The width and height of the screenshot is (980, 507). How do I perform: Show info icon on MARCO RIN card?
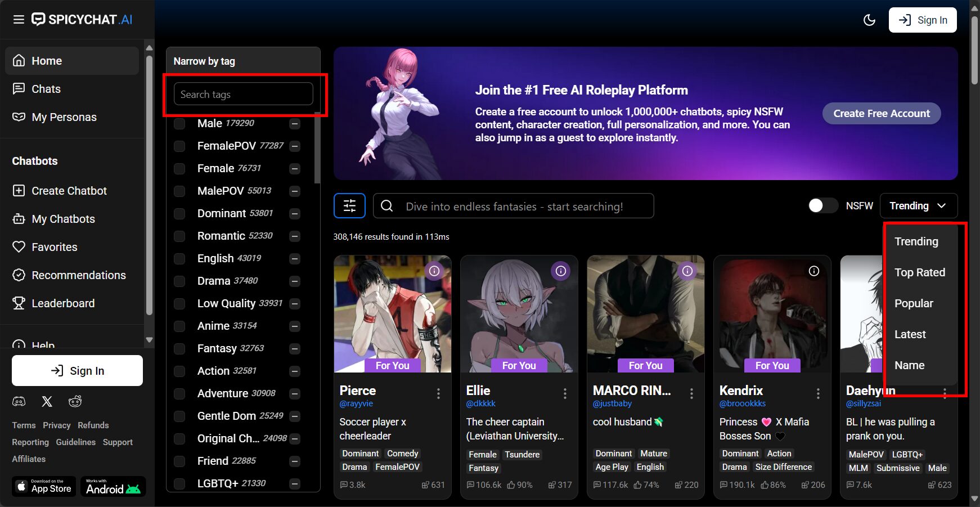(x=687, y=271)
